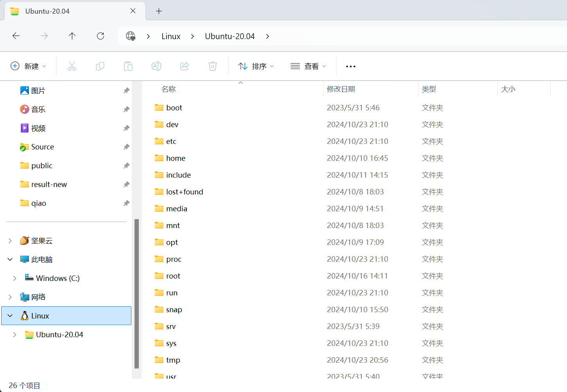Expand the Windows (C:) tree node
The width and height of the screenshot is (567, 392).
(15, 278)
